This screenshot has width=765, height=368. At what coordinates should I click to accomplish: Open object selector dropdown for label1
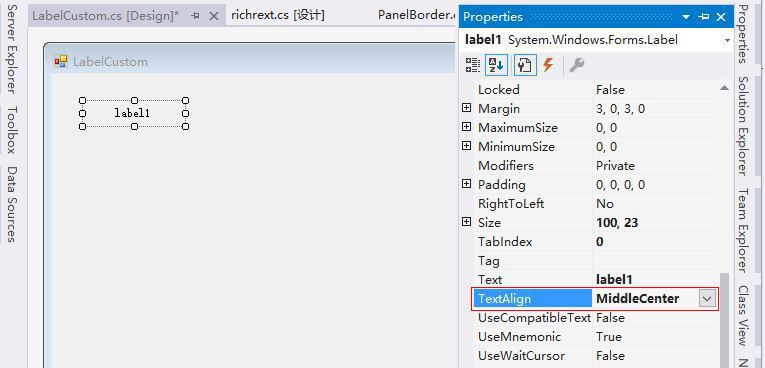tap(727, 41)
